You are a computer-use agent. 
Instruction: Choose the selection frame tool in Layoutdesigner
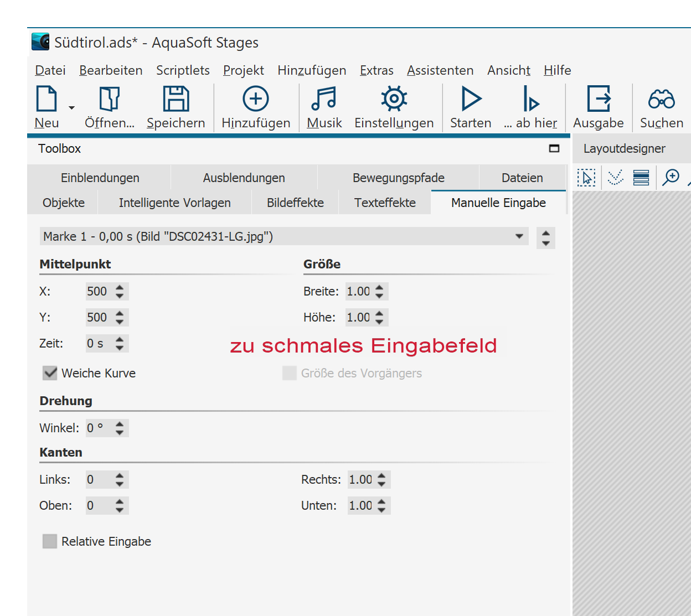pyautogui.click(x=586, y=178)
